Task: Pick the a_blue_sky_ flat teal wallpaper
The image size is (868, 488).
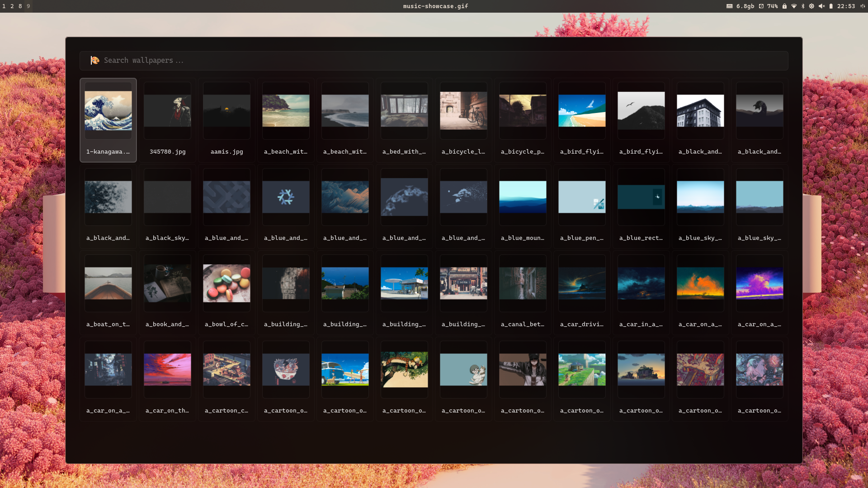Action: tap(759, 206)
